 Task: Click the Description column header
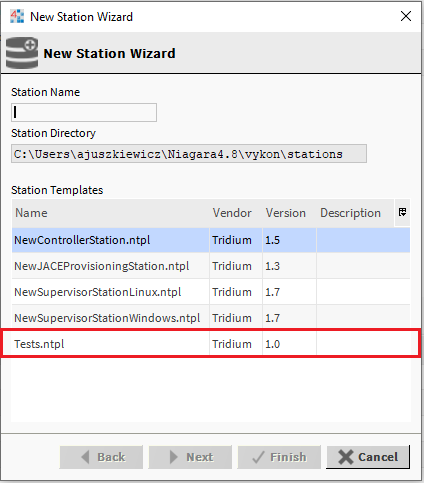(355, 213)
